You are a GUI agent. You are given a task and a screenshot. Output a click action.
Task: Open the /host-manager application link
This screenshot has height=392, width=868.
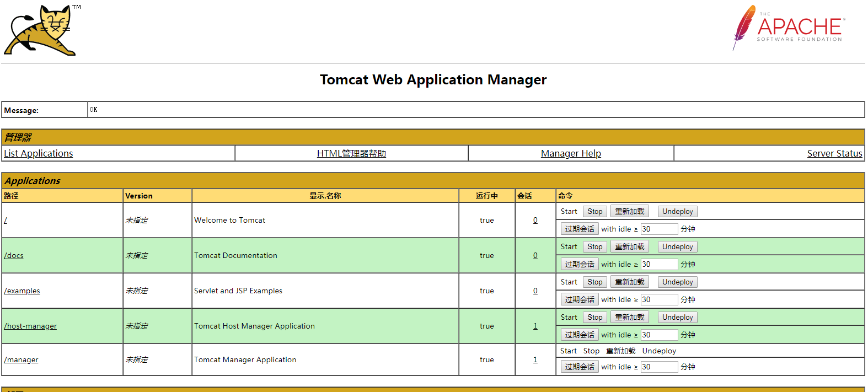point(30,326)
